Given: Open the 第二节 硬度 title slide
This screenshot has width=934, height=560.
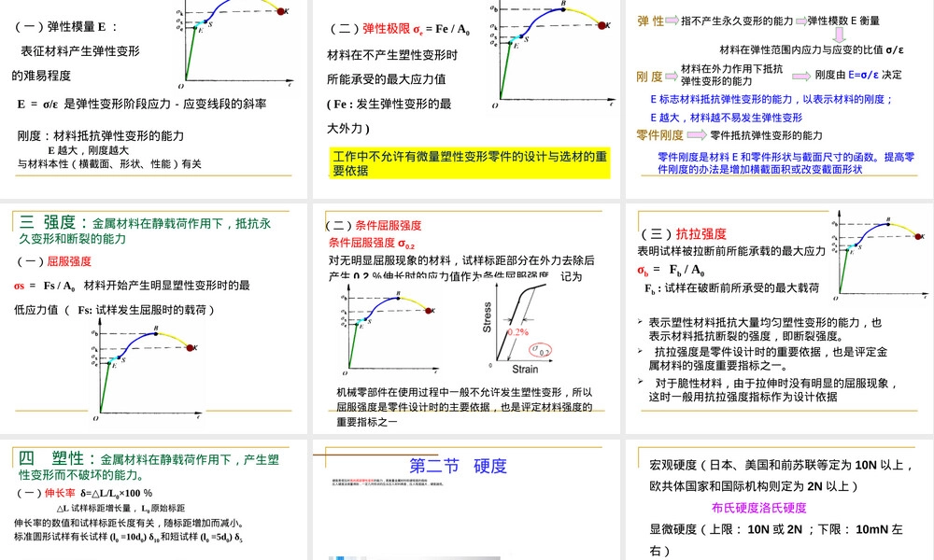Looking at the screenshot, I should click(x=468, y=500).
